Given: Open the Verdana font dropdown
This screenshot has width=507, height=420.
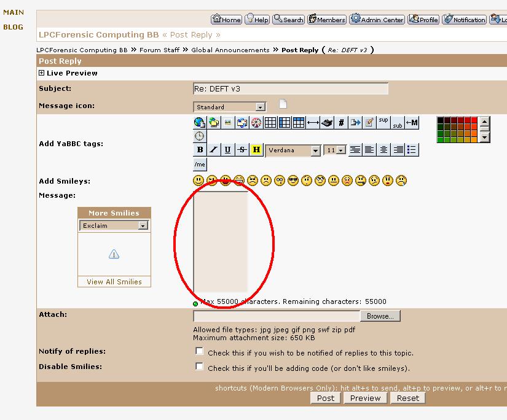Looking at the screenshot, I should tap(315, 150).
